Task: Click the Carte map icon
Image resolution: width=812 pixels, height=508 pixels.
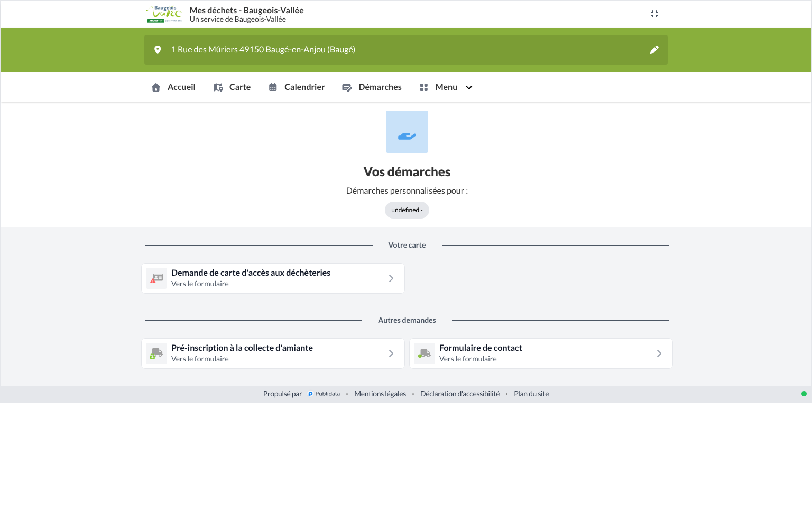Action: pyautogui.click(x=218, y=87)
